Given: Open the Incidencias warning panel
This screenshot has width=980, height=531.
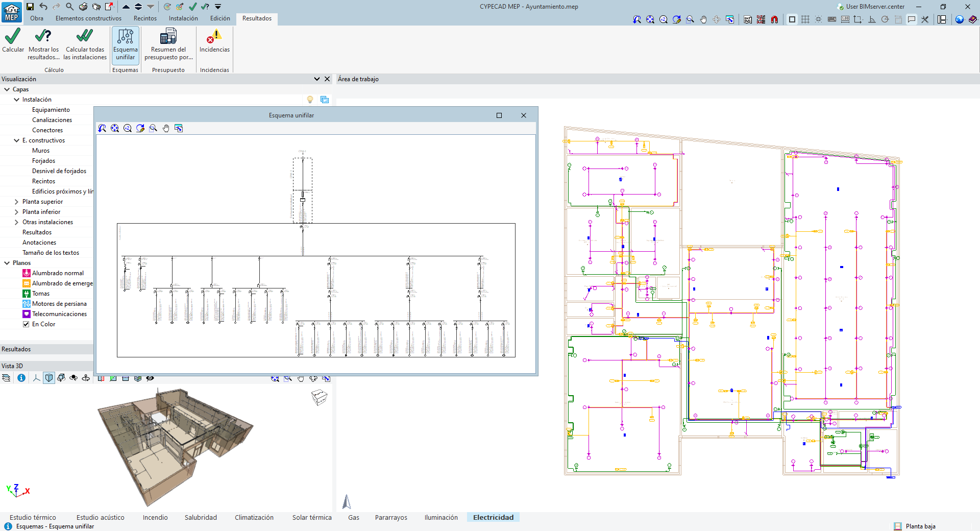Looking at the screenshot, I should [214, 41].
